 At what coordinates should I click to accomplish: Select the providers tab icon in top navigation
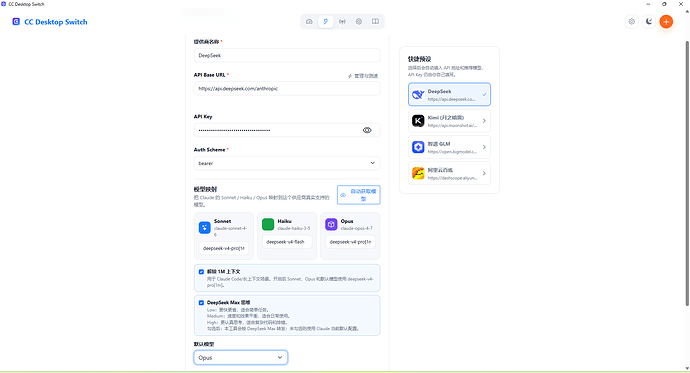[x=326, y=22]
